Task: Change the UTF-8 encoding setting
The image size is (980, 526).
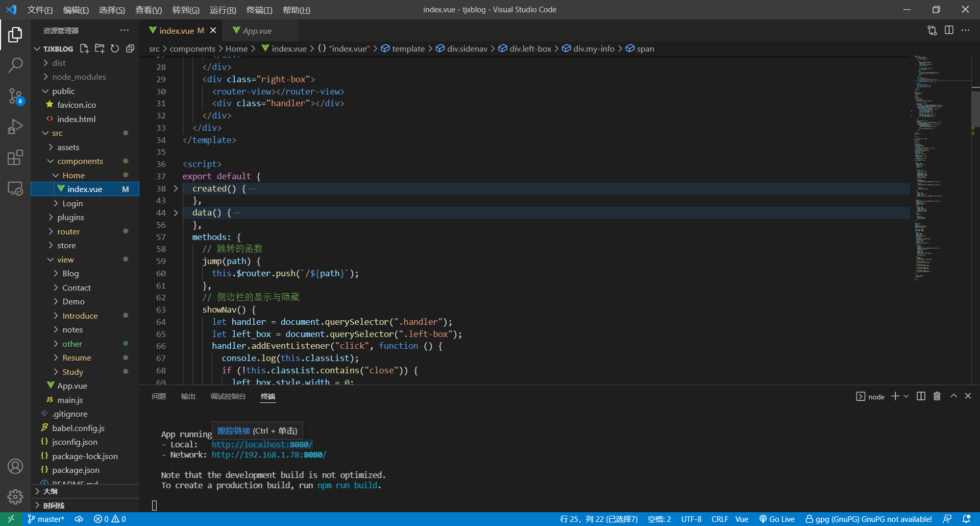Action: [x=691, y=519]
